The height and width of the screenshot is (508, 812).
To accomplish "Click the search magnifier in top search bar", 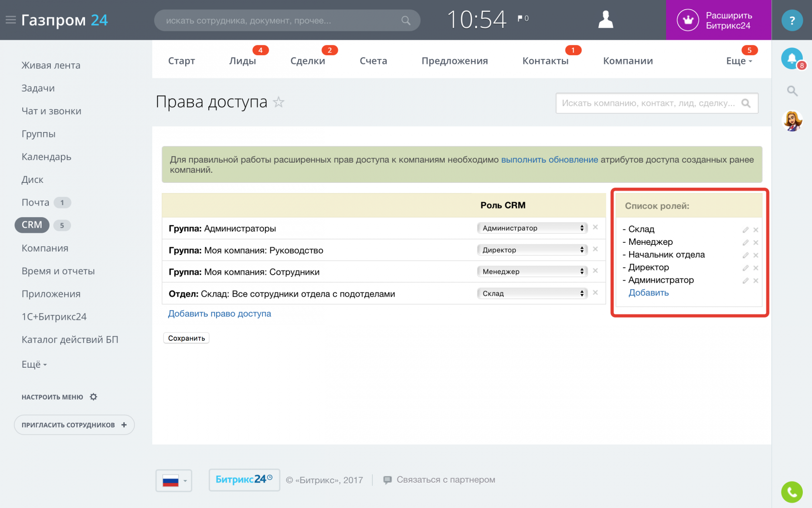I will 406,20.
